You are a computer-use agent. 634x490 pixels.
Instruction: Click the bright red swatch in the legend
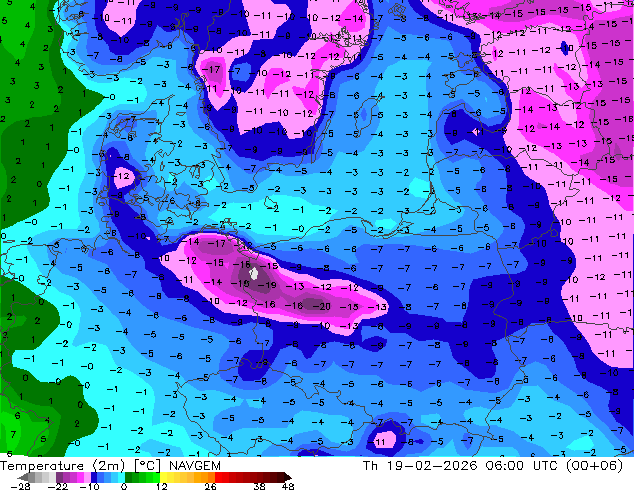click(x=218, y=477)
